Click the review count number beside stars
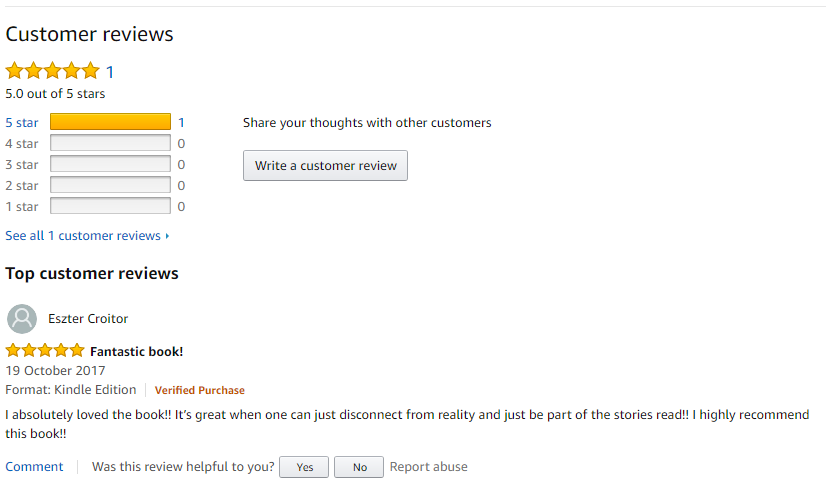 [110, 72]
